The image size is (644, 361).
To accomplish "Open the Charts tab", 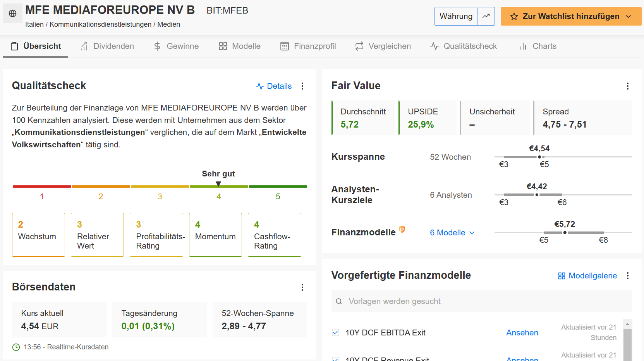I will pyautogui.click(x=538, y=46).
